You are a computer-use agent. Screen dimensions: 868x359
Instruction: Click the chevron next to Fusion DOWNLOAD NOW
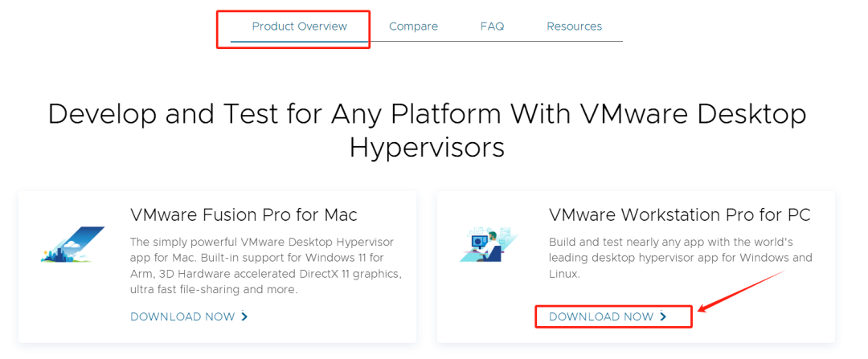click(244, 316)
